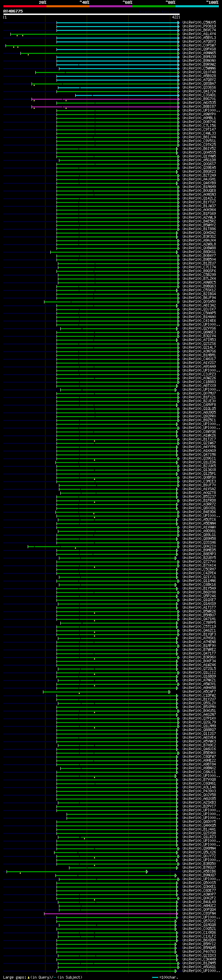Click the red 20% identity legend segment

coord(25,6)
